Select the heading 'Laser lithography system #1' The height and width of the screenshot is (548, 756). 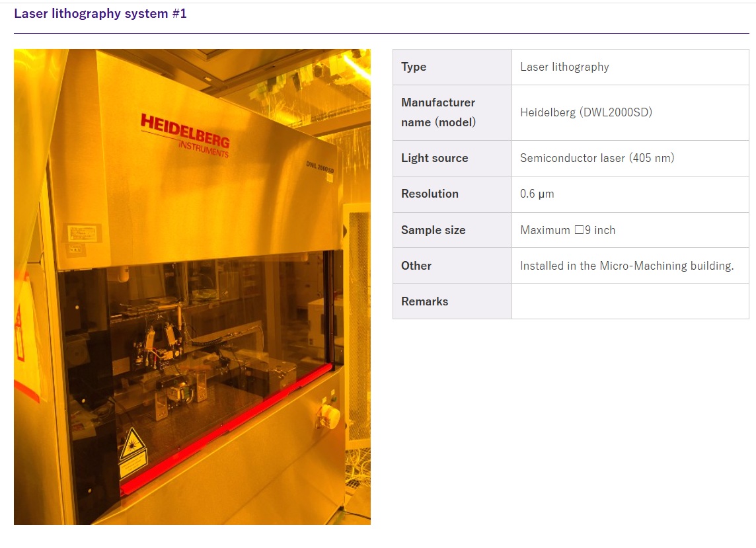coord(100,13)
